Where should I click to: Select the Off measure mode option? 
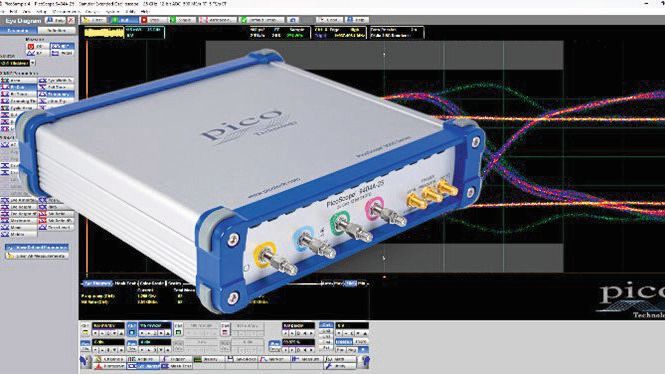point(37,46)
